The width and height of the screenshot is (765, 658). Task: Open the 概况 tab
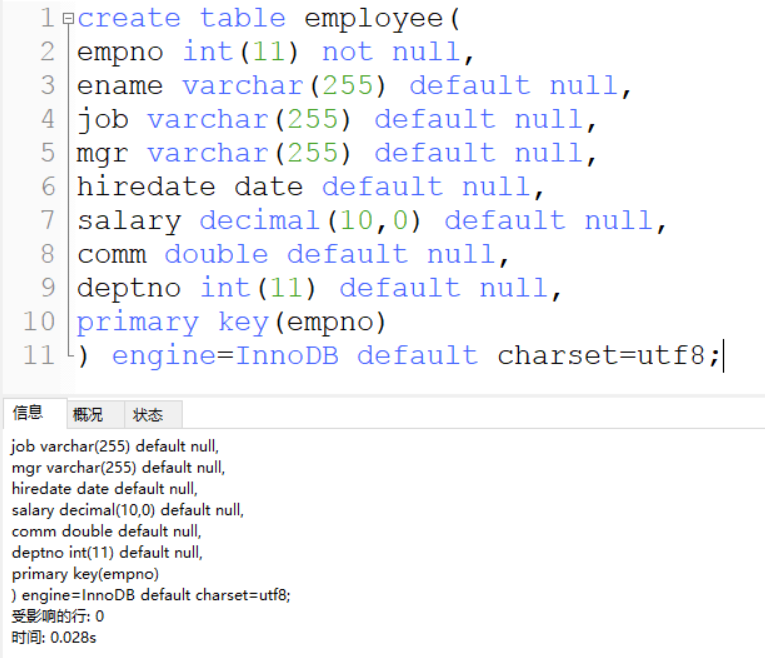(x=96, y=415)
